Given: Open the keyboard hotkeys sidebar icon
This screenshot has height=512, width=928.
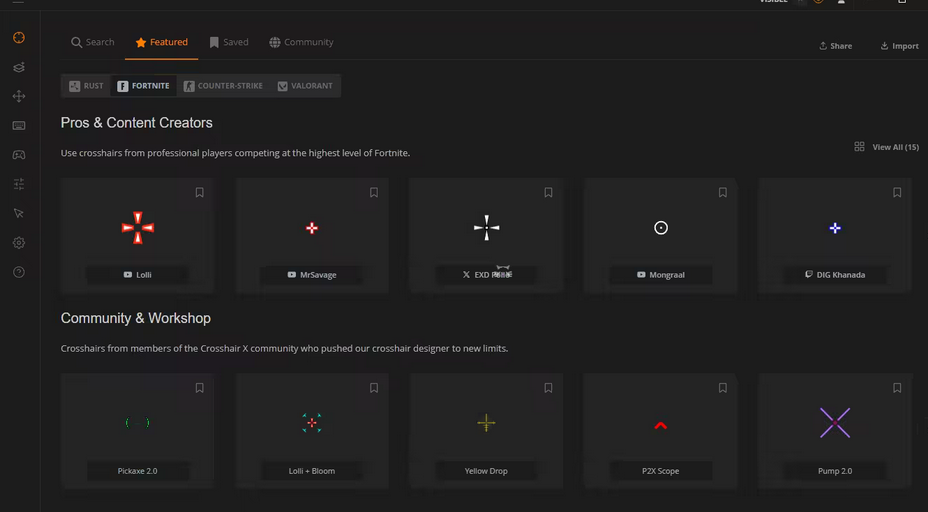Looking at the screenshot, I should tap(19, 126).
